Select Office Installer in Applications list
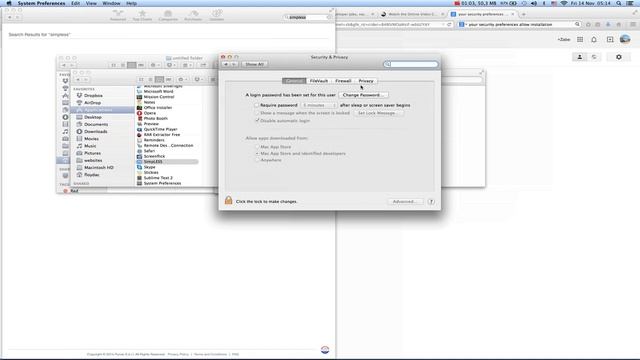The image size is (640, 360). point(158,108)
